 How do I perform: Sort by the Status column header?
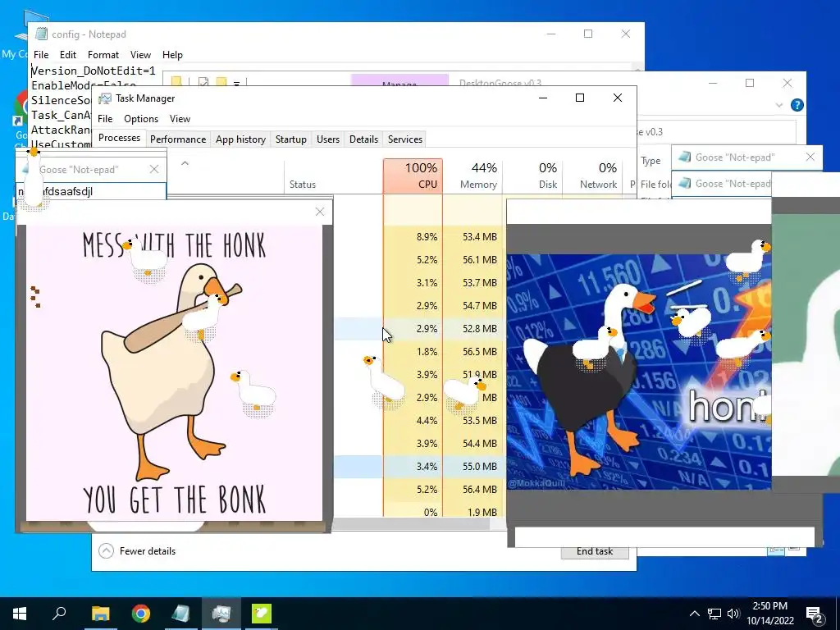click(333, 176)
